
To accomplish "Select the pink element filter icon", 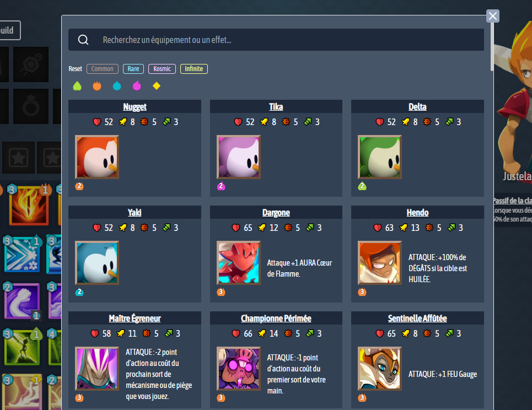I will tap(137, 86).
